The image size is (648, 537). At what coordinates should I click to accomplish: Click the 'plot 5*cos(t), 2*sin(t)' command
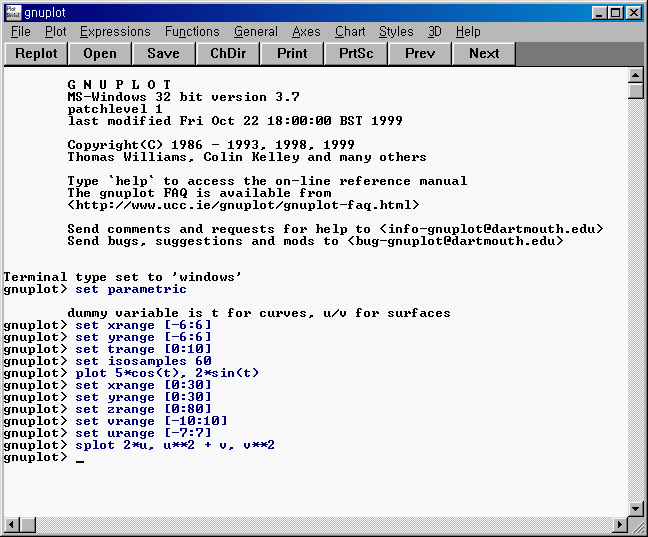point(167,373)
